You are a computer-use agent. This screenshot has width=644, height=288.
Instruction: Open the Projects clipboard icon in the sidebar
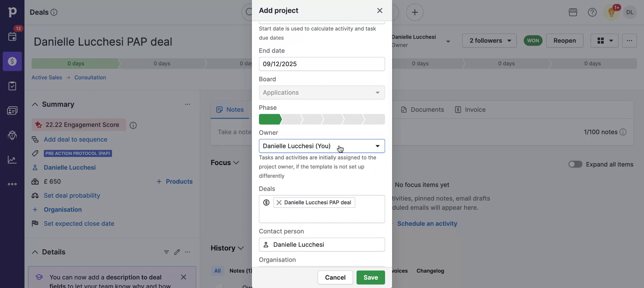pyautogui.click(x=12, y=86)
